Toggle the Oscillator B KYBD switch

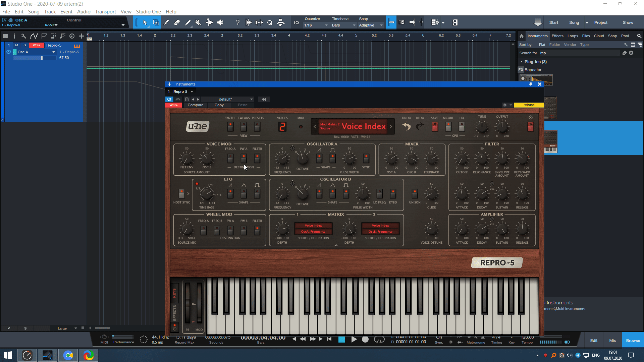pyautogui.click(x=393, y=193)
